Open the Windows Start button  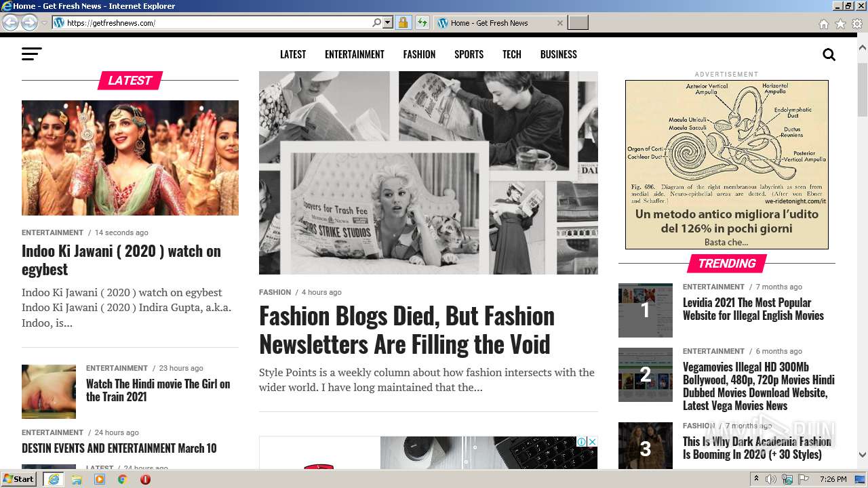coord(19,479)
